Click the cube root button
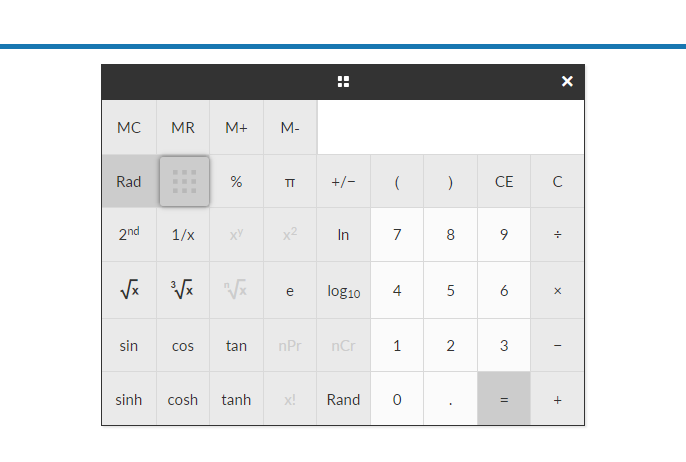This screenshot has width=686, height=462. pyautogui.click(x=183, y=290)
